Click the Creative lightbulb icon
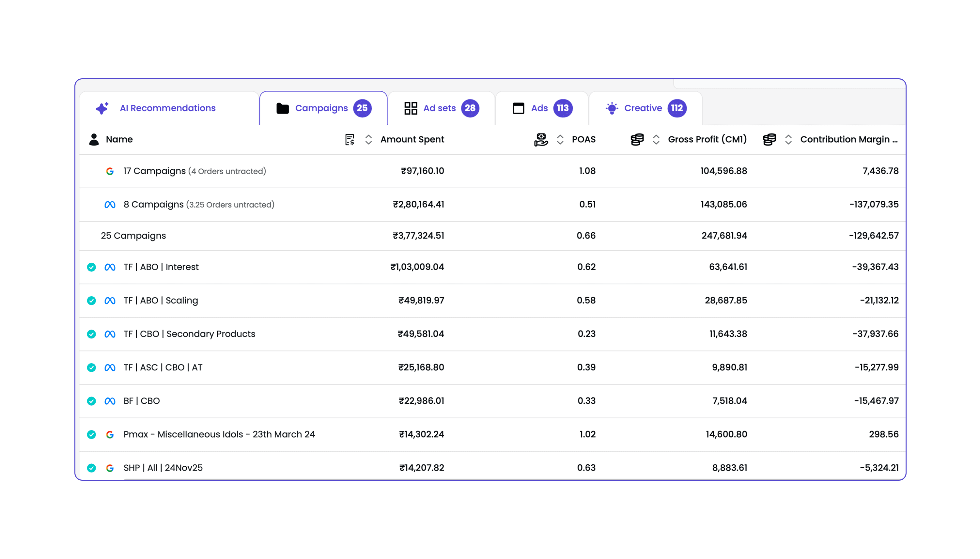The height and width of the screenshot is (559, 980). pos(612,108)
